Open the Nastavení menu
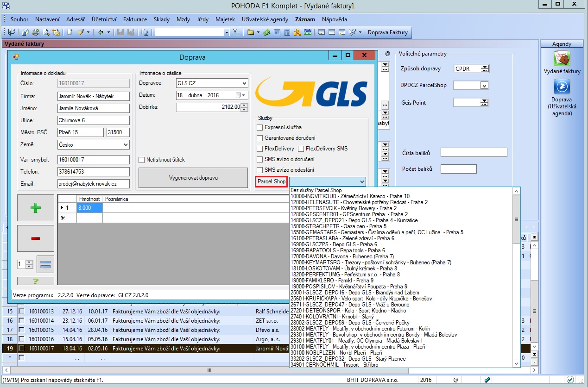This screenshot has height=387, width=588. coord(47,19)
